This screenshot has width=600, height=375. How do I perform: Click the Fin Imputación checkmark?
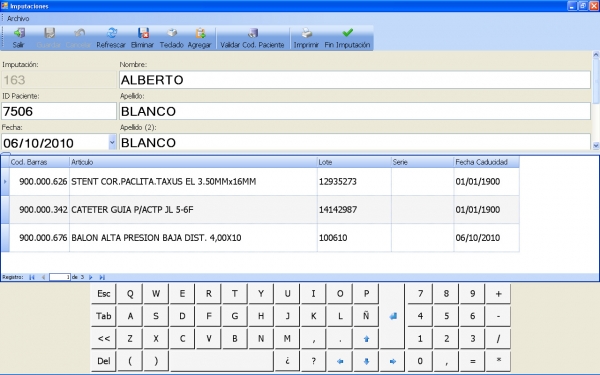tap(347, 33)
